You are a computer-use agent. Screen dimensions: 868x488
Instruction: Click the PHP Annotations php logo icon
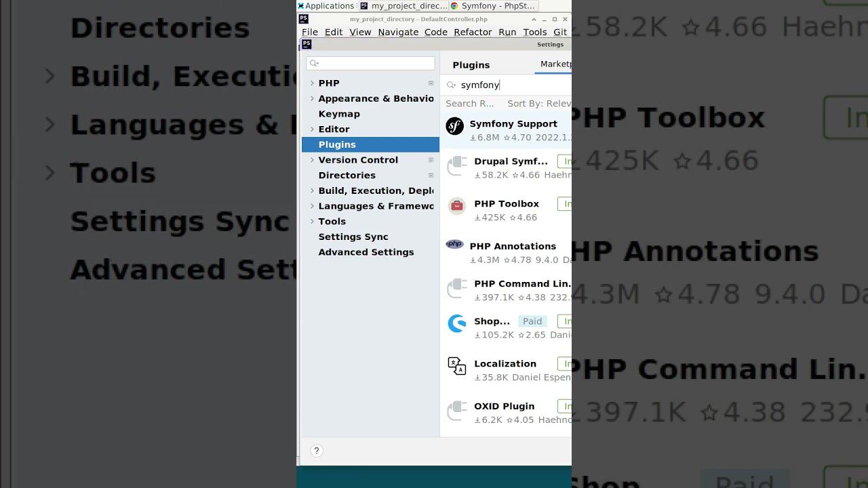[454, 244]
